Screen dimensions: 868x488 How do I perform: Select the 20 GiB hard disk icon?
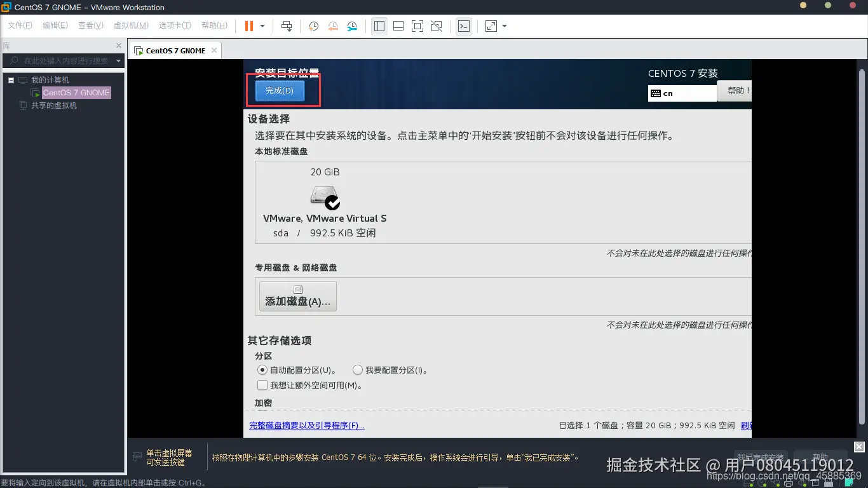coord(325,197)
